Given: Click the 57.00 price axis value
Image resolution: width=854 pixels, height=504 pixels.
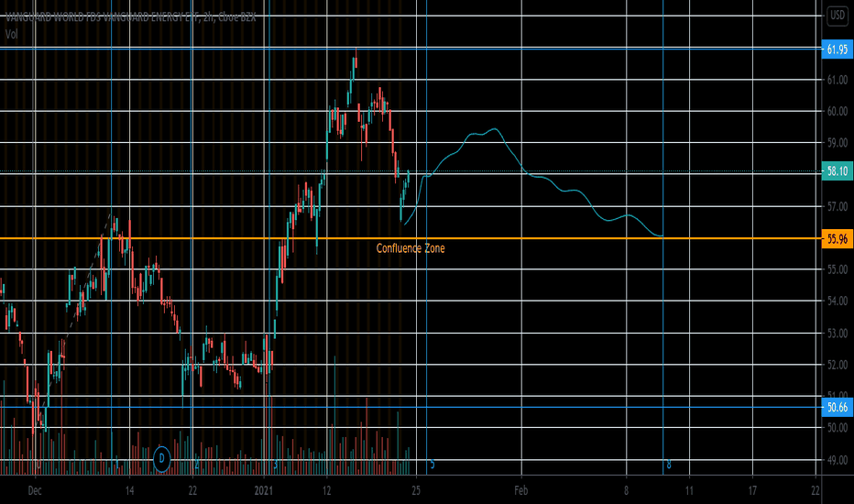Looking at the screenshot, I should [x=838, y=206].
